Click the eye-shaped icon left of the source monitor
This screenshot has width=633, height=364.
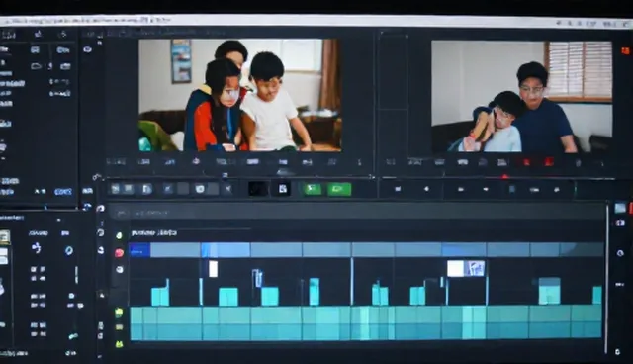point(88,49)
